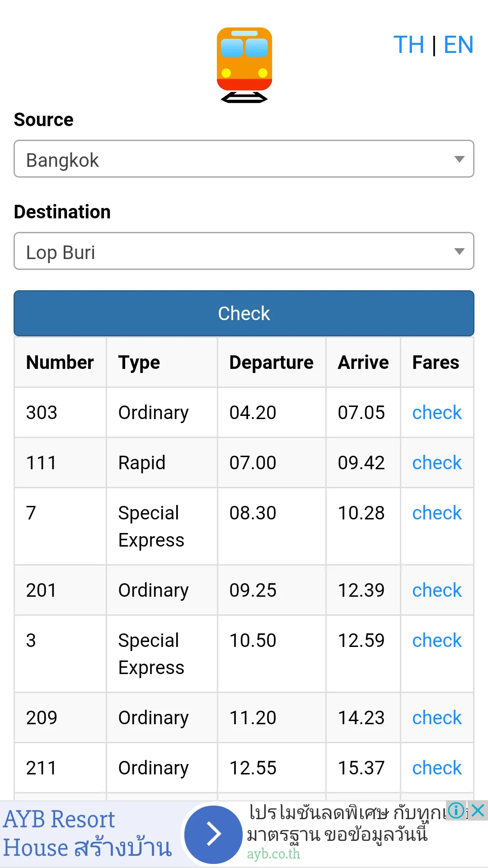Check fares for Rapid train 111
Screen dimensions: 488x868
click(x=437, y=462)
